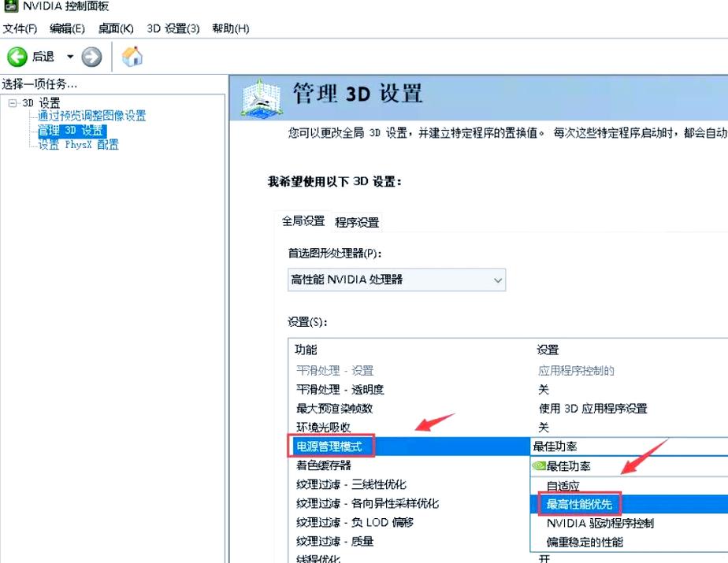Click the home toolbar icon
The width and height of the screenshot is (728, 563).
pyautogui.click(x=132, y=56)
